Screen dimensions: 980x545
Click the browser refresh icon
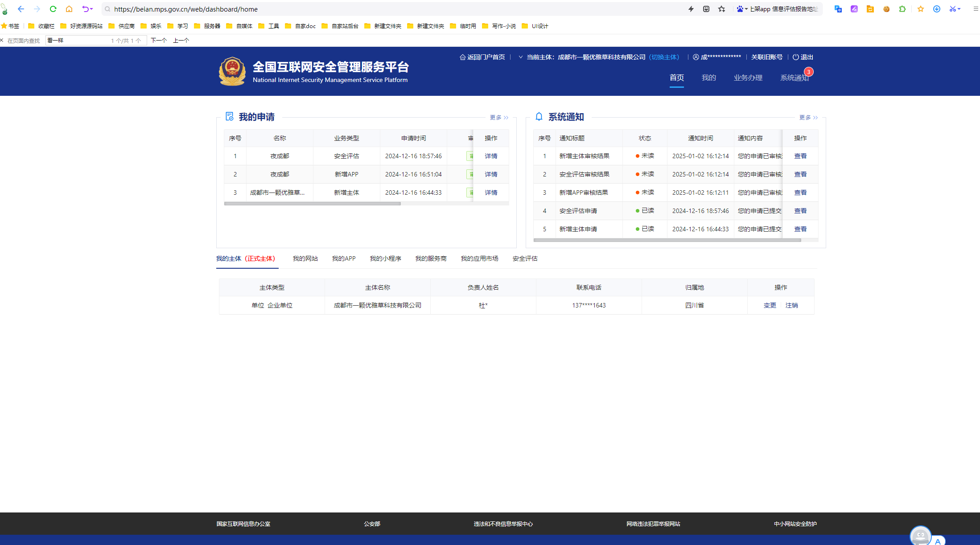tap(53, 9)
